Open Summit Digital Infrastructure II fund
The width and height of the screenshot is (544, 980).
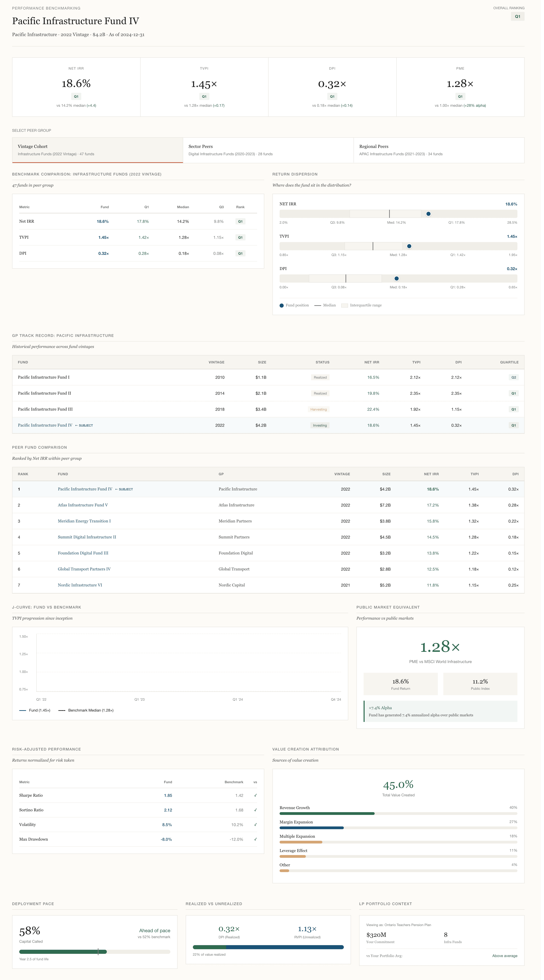tap(87, 537)
